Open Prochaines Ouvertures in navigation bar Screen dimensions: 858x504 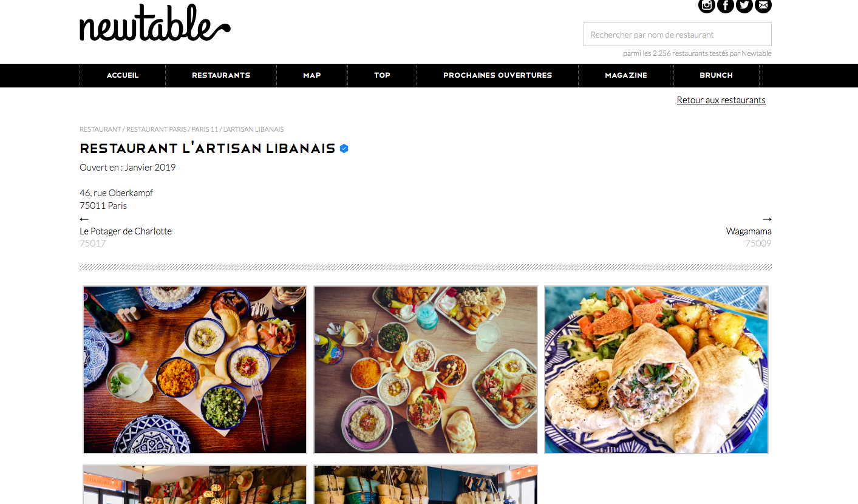(x=498, y=75)
